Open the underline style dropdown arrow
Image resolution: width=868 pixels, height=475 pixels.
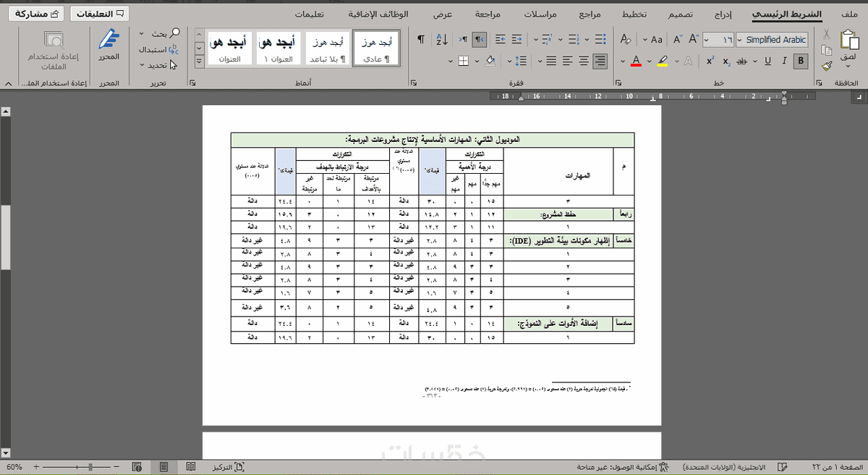click(x=756, y=61)
